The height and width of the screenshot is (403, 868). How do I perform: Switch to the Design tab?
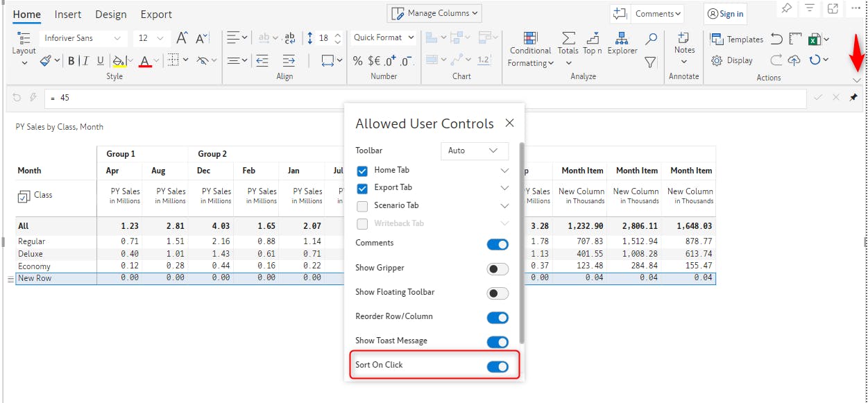click(x=111, y=14)
